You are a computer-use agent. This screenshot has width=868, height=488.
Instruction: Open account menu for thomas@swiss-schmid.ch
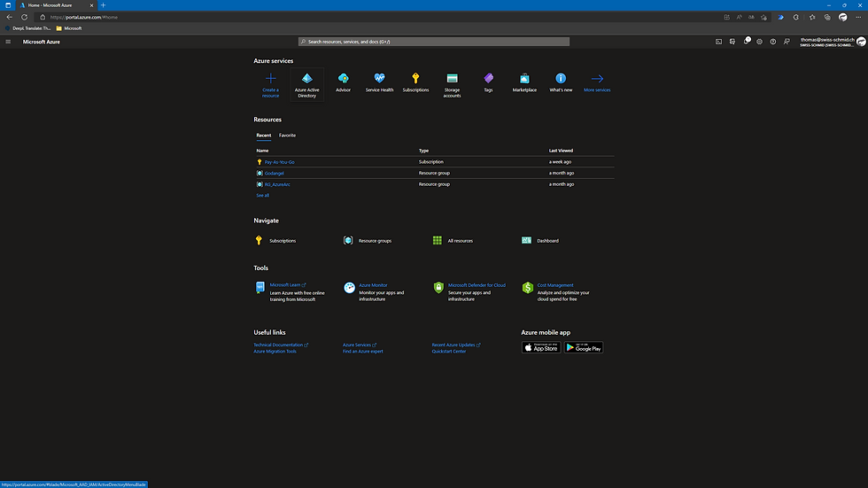[833, 42]
